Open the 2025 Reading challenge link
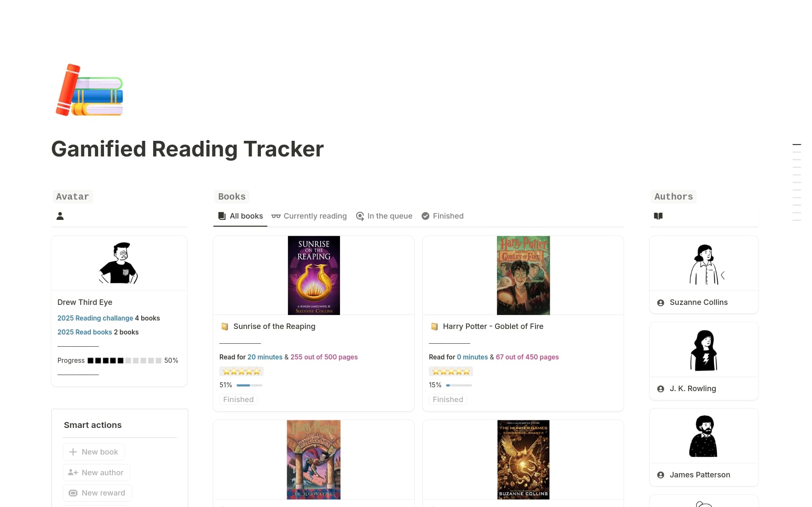 (95, 318)
